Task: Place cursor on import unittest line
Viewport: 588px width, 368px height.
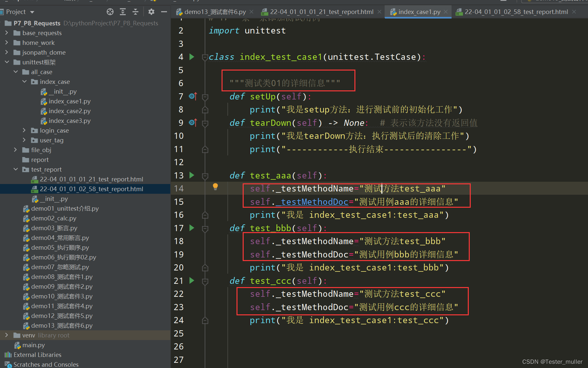Action: point(247,31)
